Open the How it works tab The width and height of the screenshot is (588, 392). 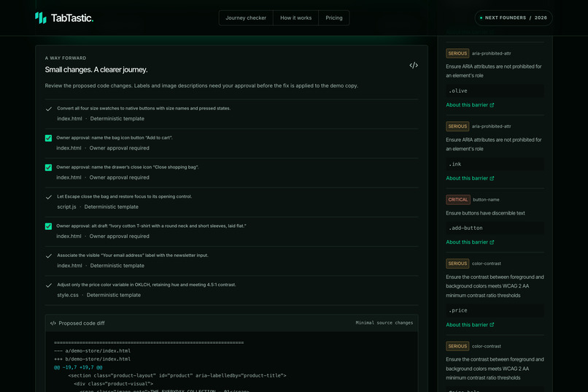pos(296,18)
